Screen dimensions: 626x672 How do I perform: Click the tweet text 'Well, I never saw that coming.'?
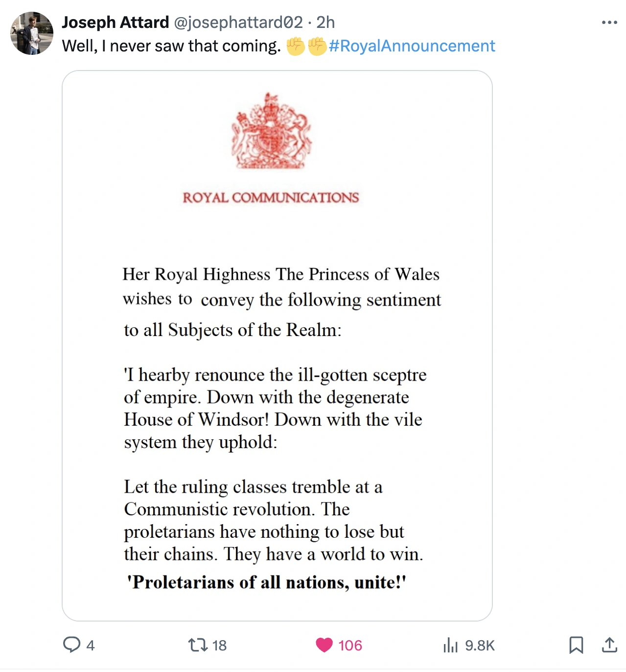[x=171, y=46]
